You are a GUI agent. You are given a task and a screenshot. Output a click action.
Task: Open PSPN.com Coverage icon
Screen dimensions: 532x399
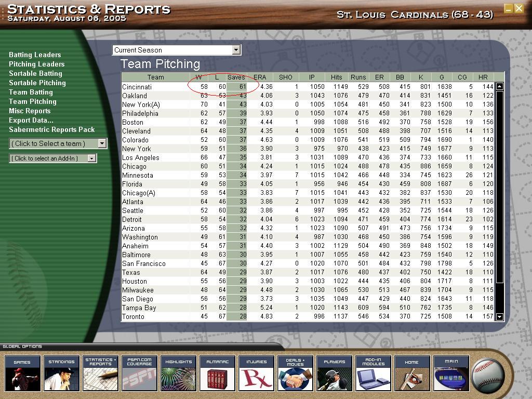[139, 373]
